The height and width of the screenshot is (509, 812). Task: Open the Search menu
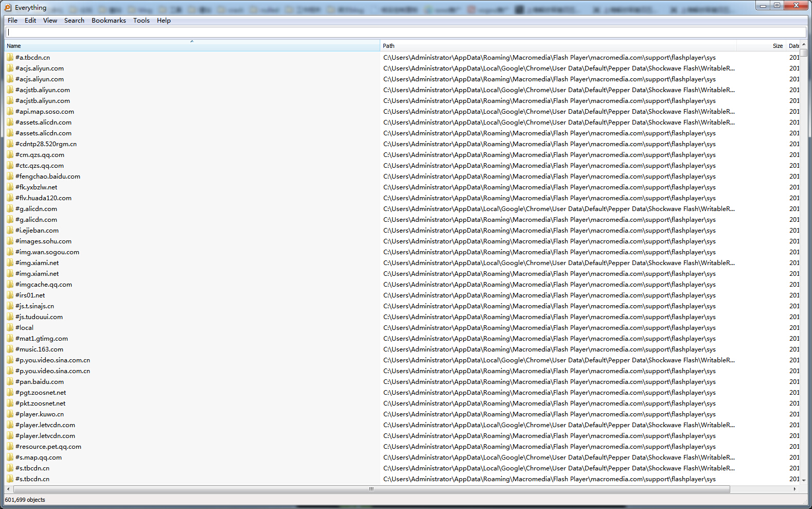74,21
